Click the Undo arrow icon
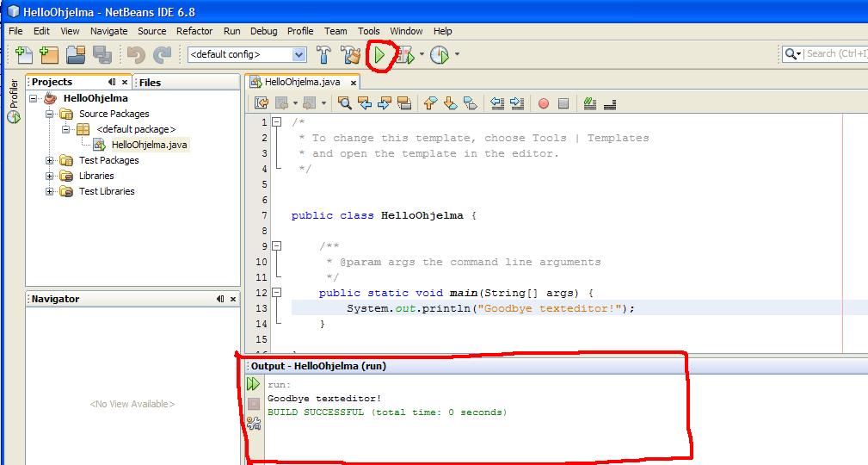The width and height of the screenshot is (868, 465). 136,54
